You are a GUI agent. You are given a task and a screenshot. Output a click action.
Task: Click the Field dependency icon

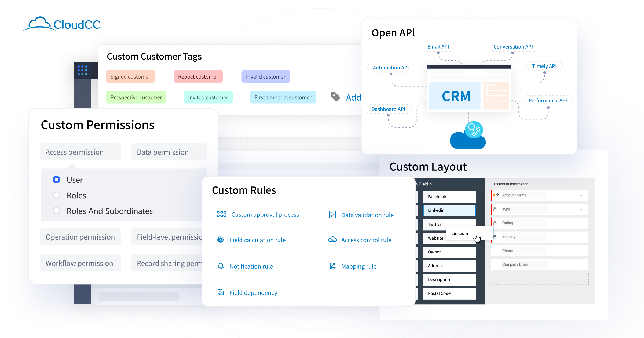221,292
